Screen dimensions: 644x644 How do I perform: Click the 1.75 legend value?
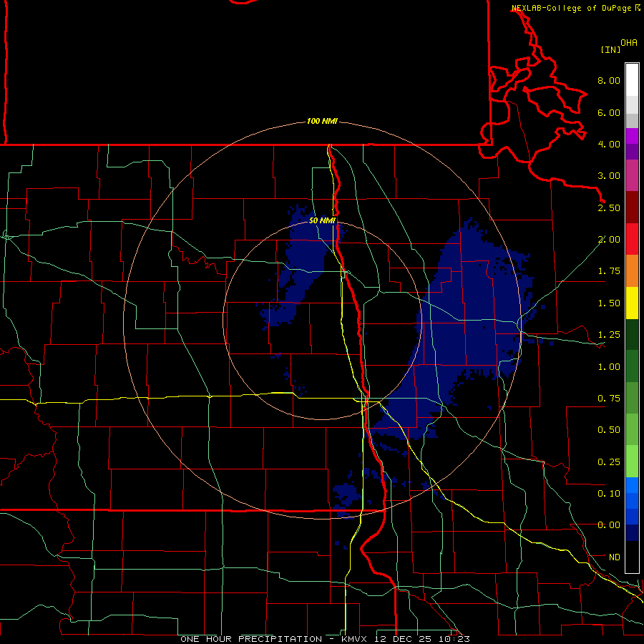click(x=609, y=271)
